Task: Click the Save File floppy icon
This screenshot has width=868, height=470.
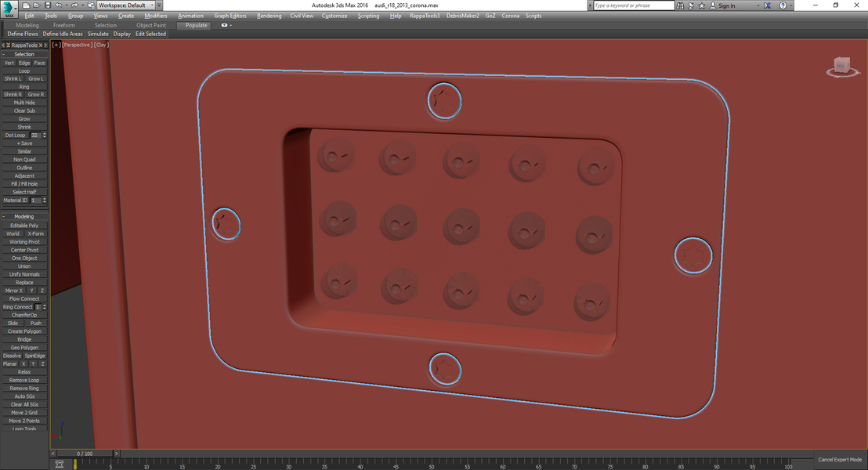Action: pos(48,5)
